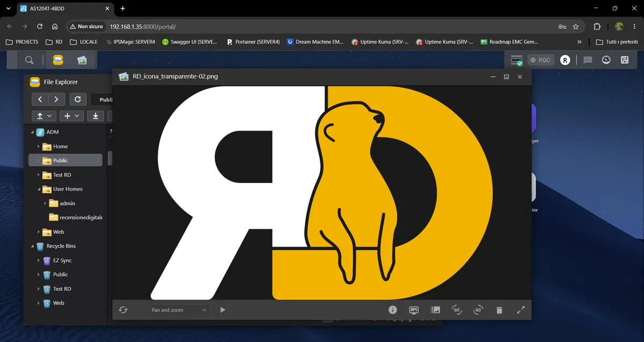Select the Test RD shared folder
The image size is (644, 342).
tap(62, 174)
